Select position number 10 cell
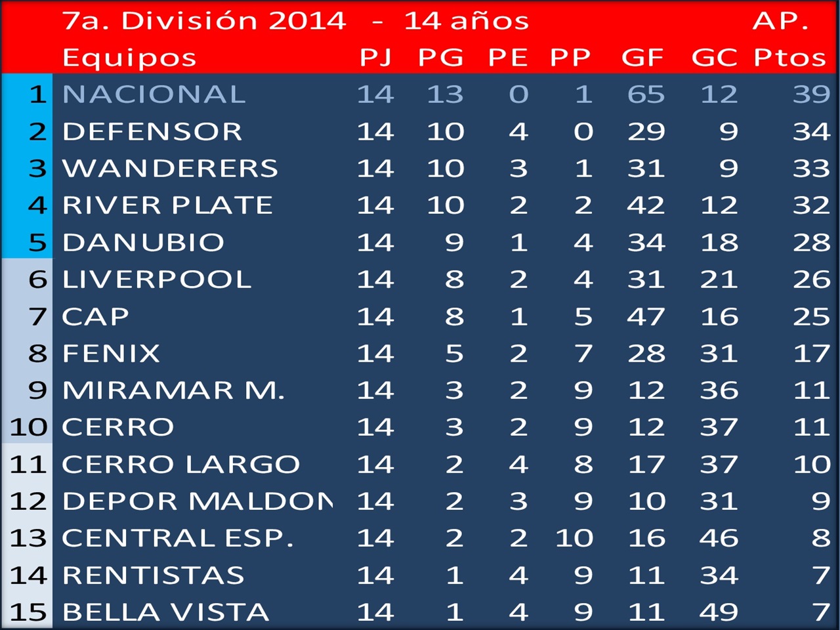Screen dimensions: 840x630 click(x=28, y=428)
